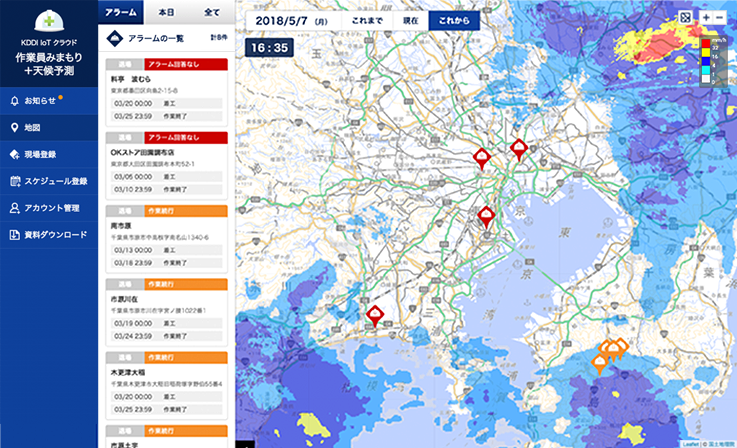The width and height of the screenshot is (737, 448).
Task: Switch to the 全て tab
Action: [212, 12]
